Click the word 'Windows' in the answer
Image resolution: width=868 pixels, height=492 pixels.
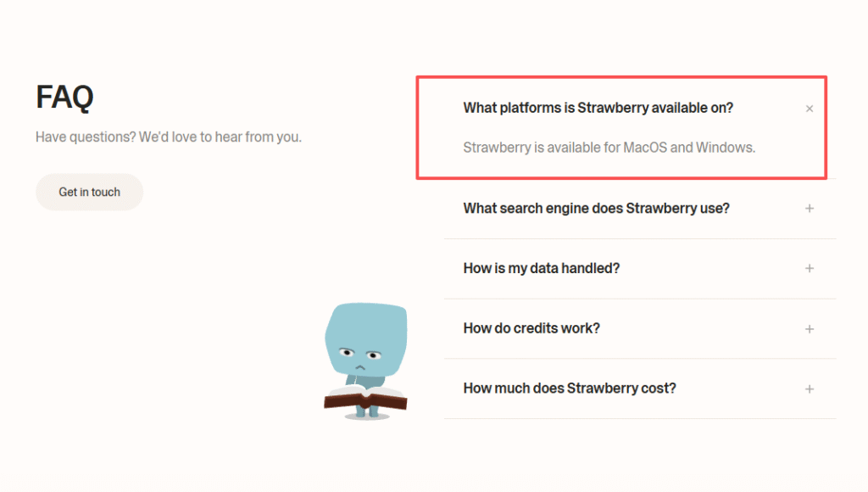point(724,148)
